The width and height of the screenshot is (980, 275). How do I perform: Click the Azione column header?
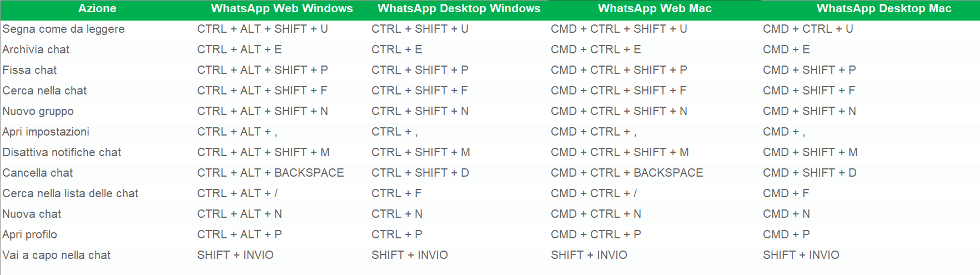pyautogui.click(x=97, y=8)
